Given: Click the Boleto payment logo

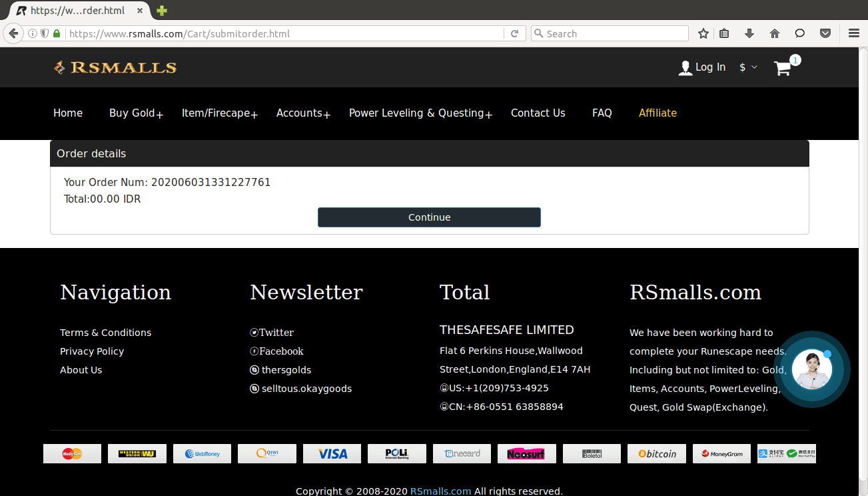Looking at the screenshot, I should click(x=592, y=453).
